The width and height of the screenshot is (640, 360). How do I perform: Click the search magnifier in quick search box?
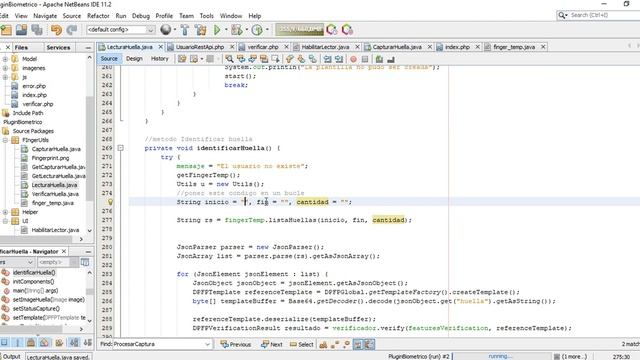562,15
